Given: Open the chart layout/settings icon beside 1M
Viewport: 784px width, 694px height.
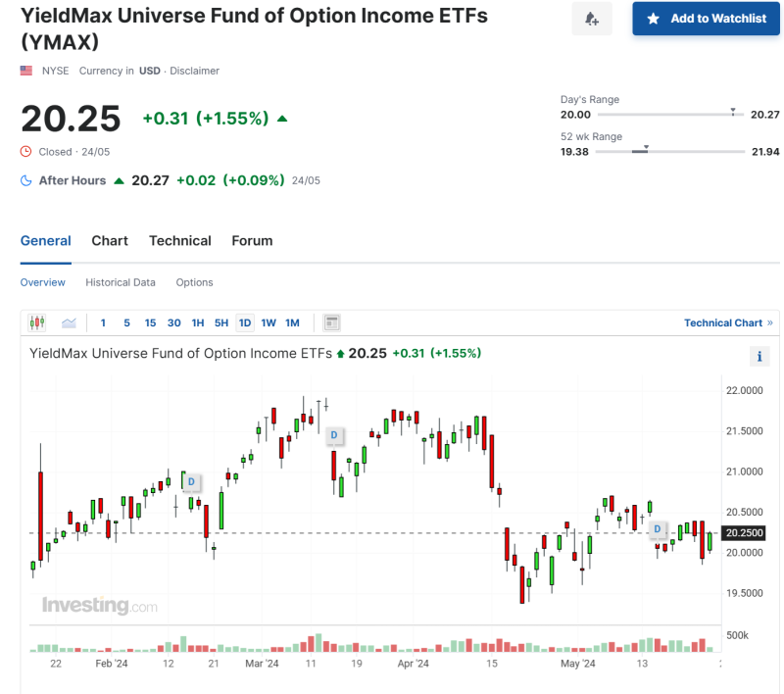Looking at the screenshot, I should click(x=329, y=322).
